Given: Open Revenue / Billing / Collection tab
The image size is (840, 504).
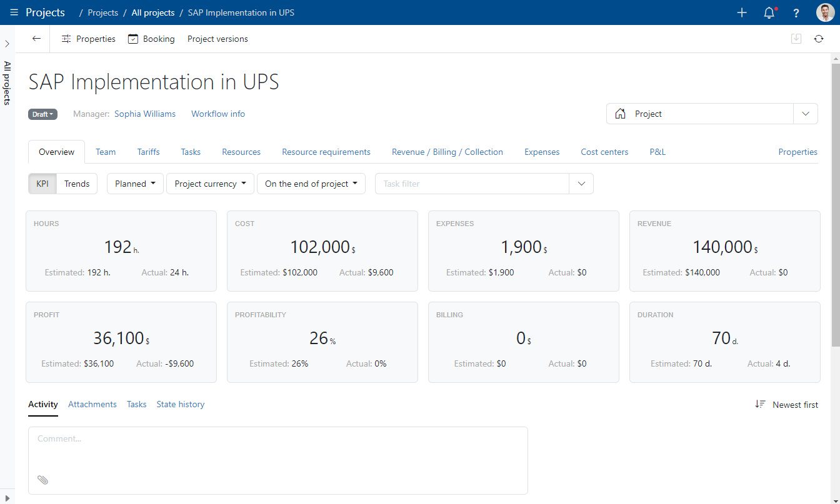Looking at the screenshot, I should (x=447, y=152).
